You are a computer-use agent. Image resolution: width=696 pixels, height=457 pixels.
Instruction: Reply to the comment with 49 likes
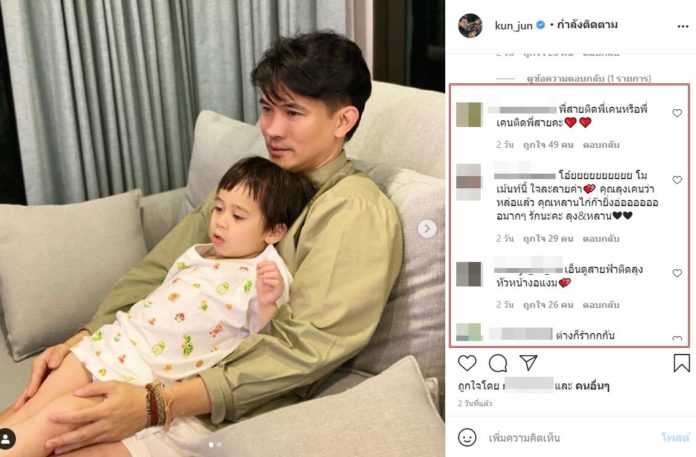(x=601, y=145)
